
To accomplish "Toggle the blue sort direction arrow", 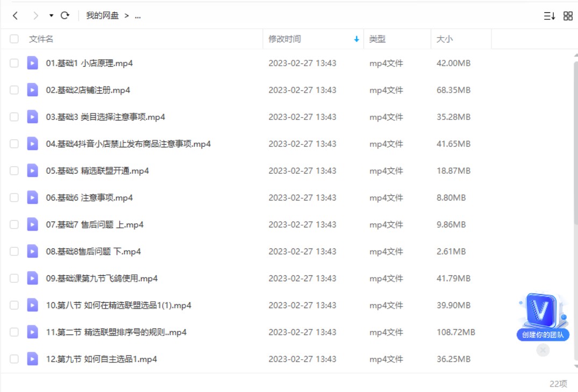I will pyautogui.click(x=356, y=39).
